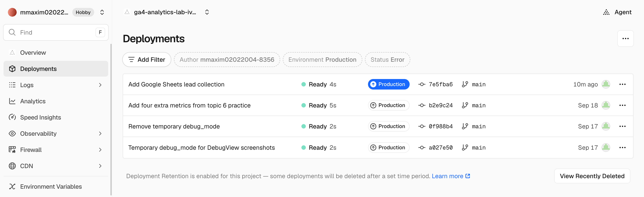
Task: Open CDN in the sidebar
Action: (56, 166)
